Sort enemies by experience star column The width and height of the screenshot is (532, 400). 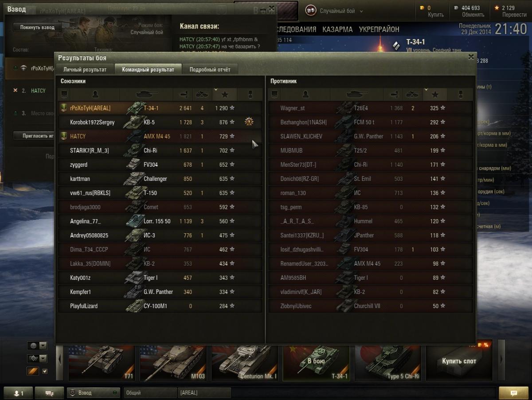434,94
